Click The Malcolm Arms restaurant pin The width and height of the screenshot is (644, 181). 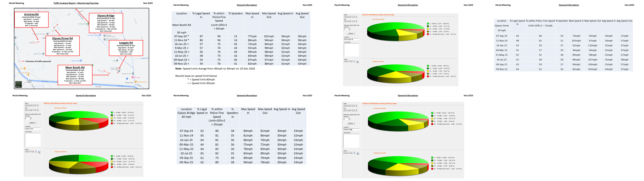pyautogui.click(x=136, y=82)
